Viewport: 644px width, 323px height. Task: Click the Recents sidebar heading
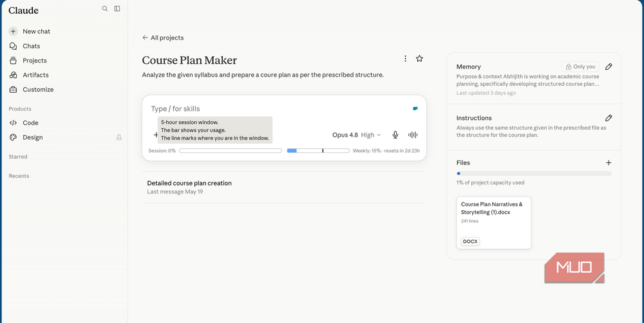19,176
